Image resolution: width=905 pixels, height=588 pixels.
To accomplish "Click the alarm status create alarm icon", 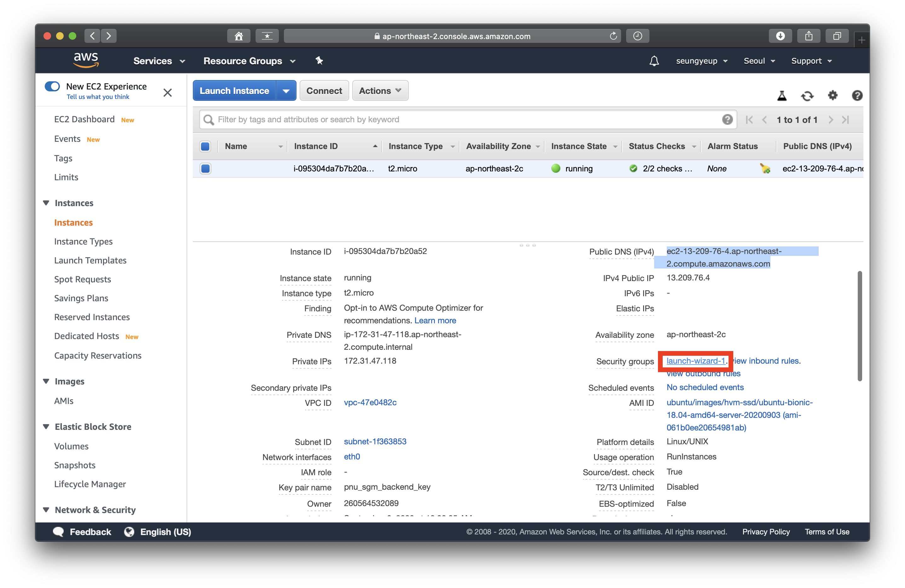I will coord(765,169).
